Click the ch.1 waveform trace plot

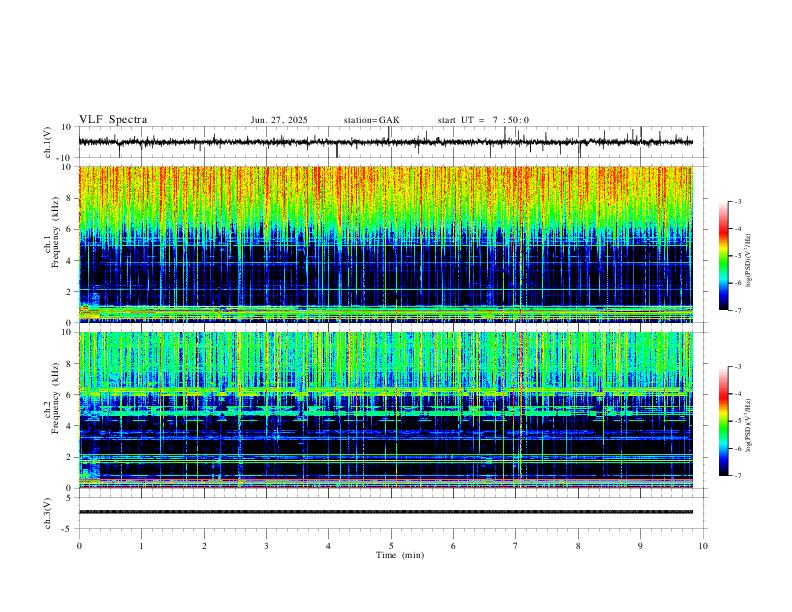click(385, 142)
